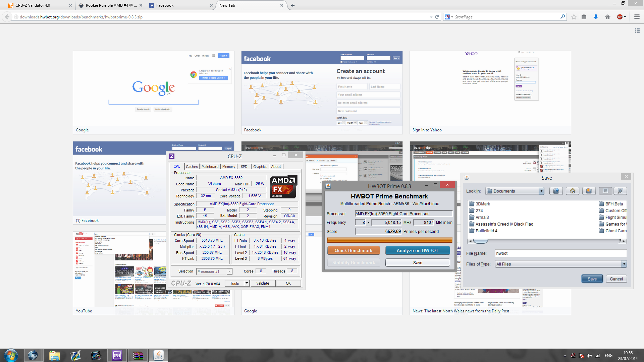The width and height of the screenshot is (644, 362).
Task: Click the volume icon in system tray
Action: [x=589, y=356]
